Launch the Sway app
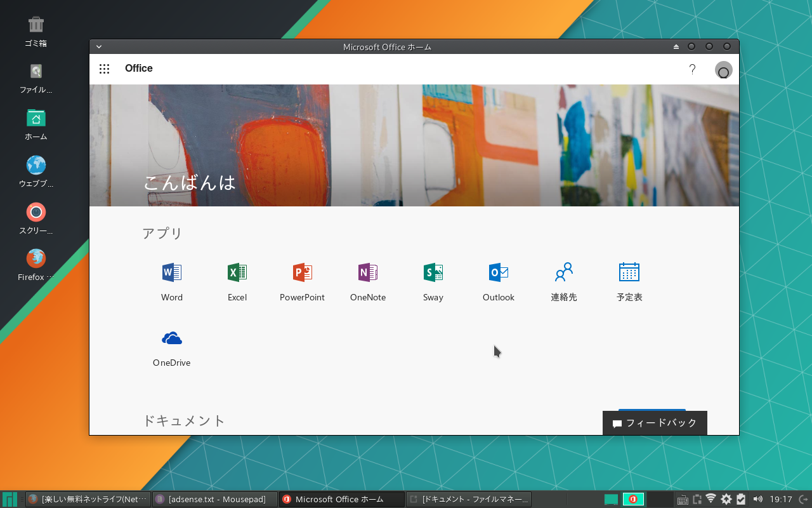The image size is (812, 508). coord(433,282)
